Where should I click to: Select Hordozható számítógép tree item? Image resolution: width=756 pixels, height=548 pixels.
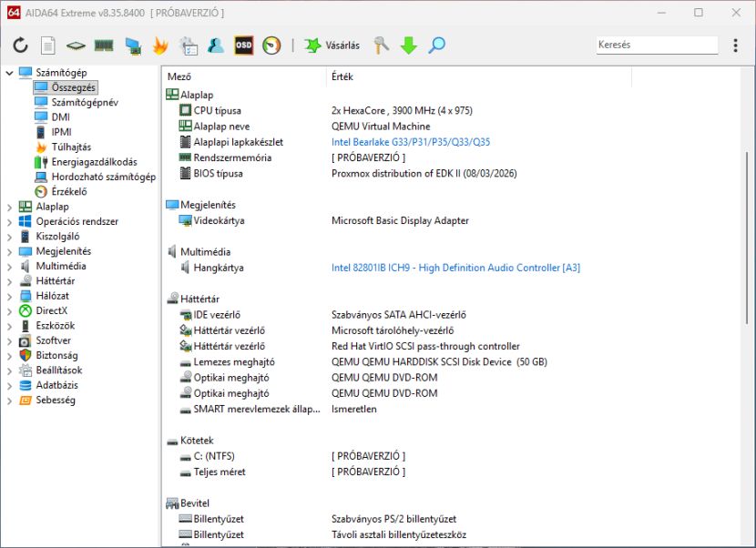[x=95, y=177]
